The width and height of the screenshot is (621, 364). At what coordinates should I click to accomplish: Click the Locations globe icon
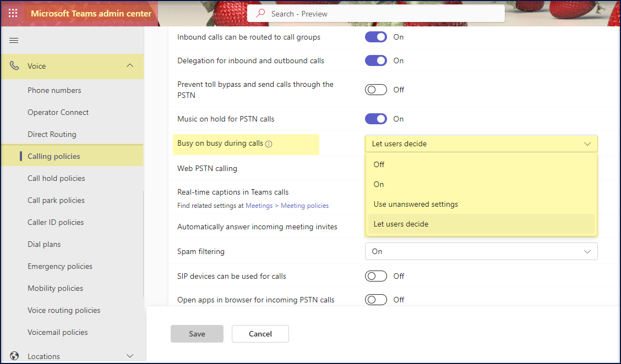pos(15,356)
